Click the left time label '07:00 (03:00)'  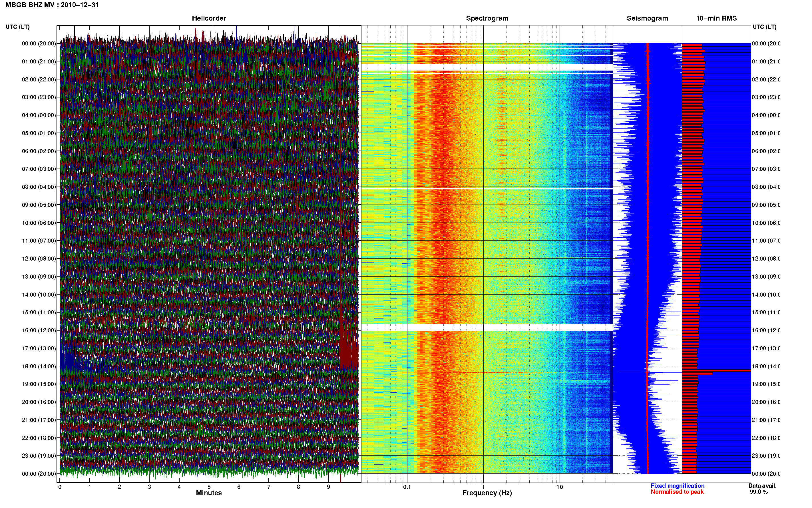(39, 169)
